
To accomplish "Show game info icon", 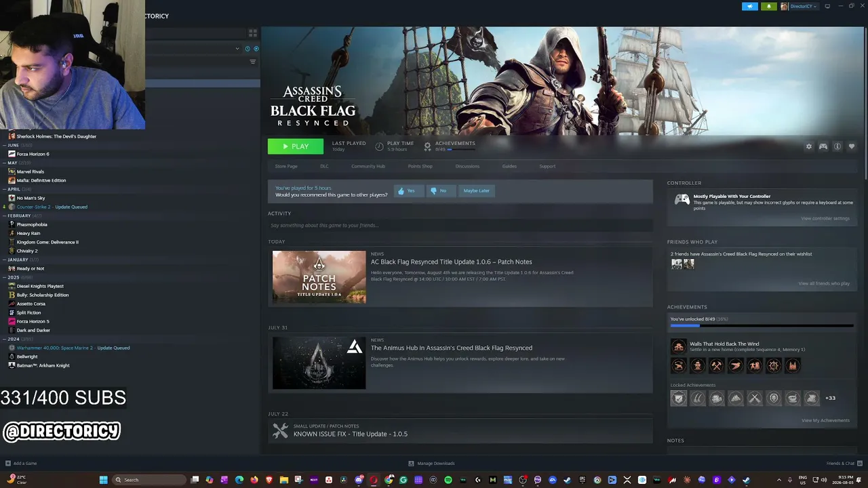I will click(x=837, y=146).
